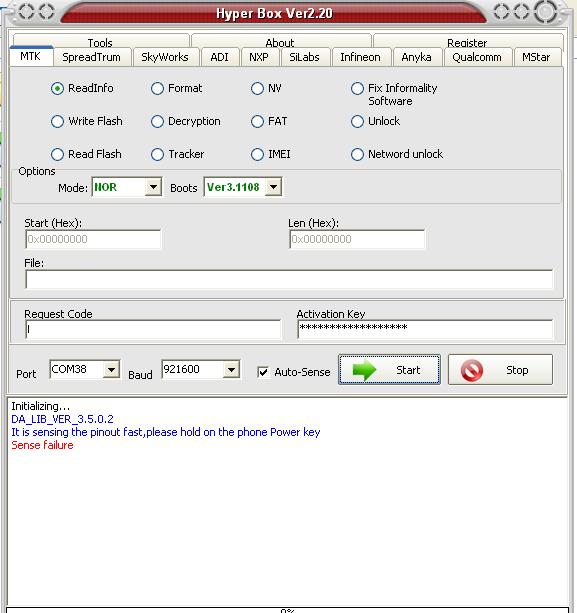Click the Request Code input field
The image size is (577, 613).
pyautogui.click(x=153, y=329)
